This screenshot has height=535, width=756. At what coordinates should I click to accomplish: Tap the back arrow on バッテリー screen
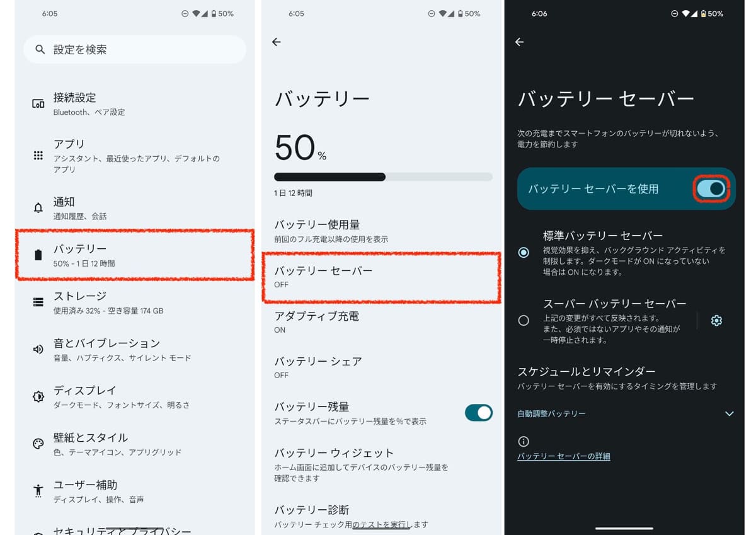[276, 42]
